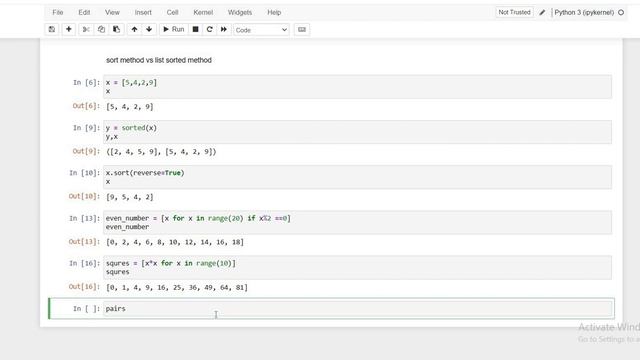Click the In [16]: prompt label

pyautogui.click(x=84, y=263)
